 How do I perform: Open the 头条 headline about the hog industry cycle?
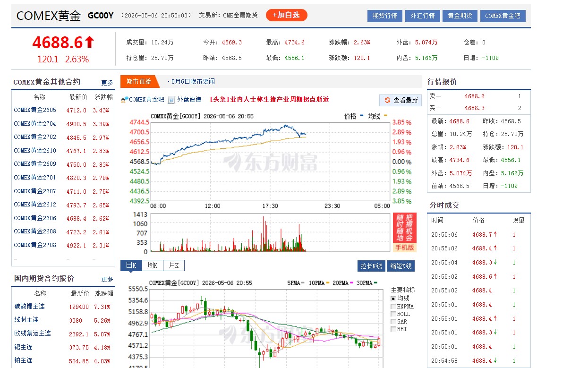269,100
